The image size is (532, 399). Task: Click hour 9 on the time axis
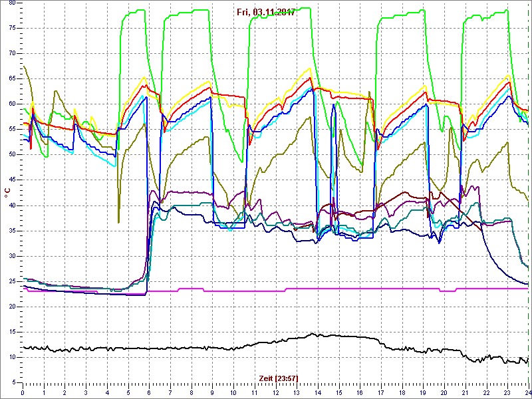[x=212, y=392]
